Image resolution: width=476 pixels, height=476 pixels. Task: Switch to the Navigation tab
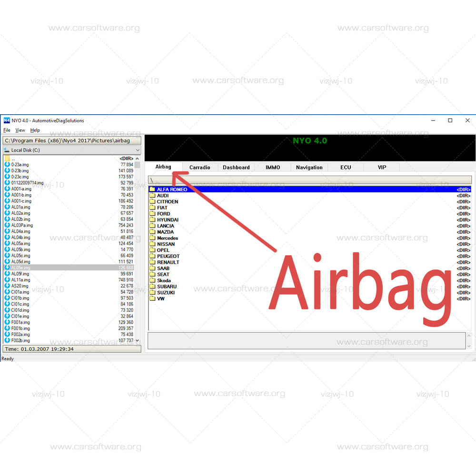309,167
